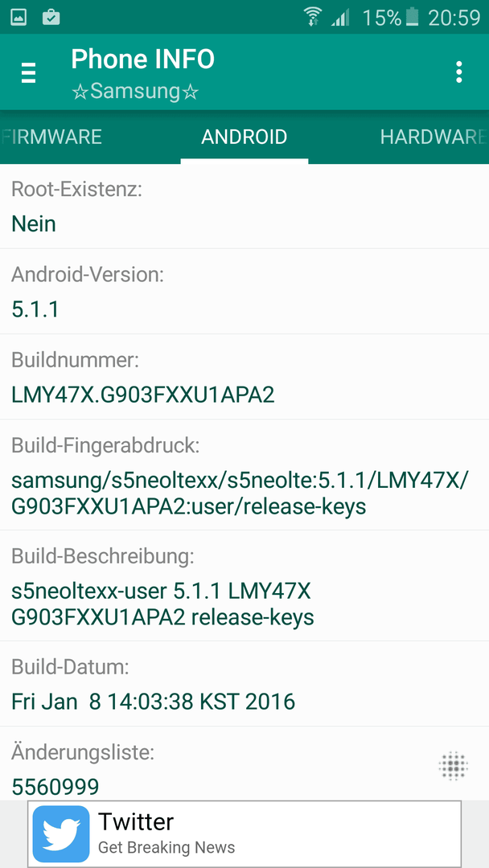Screen dimensions: 489x868
Task: Tap the Phone INFO Samsung title
Action: pyautogui.click(x=143, y=73)
